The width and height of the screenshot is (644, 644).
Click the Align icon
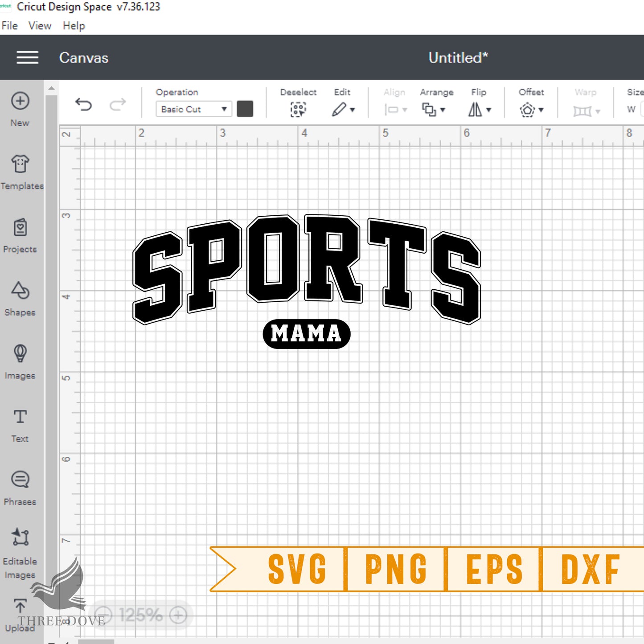coord(391,110)
